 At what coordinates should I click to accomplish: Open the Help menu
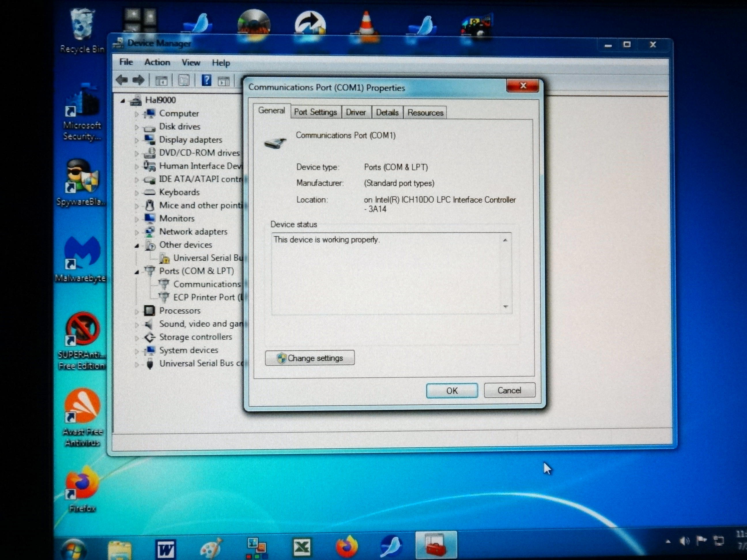pyautogui.click(x=221, y=63)
